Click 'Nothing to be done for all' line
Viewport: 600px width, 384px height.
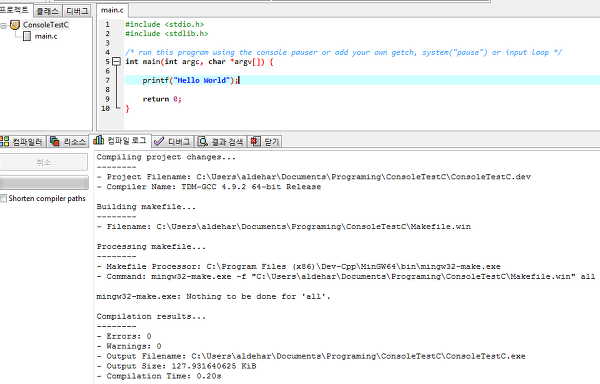(213, 296)
